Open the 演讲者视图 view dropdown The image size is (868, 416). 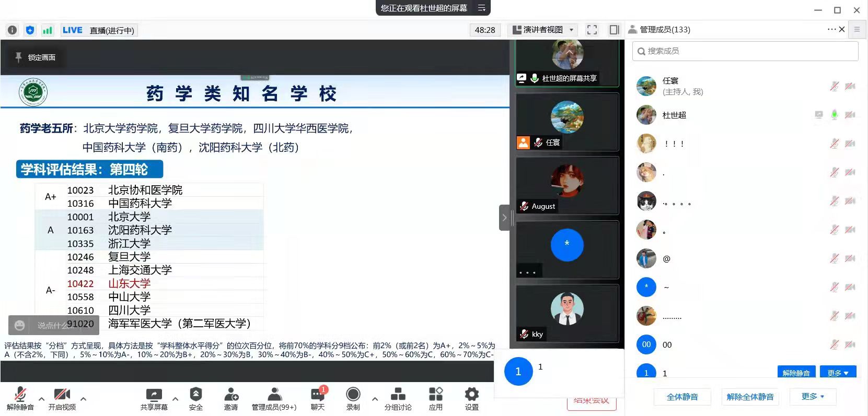tap(543, 30)
